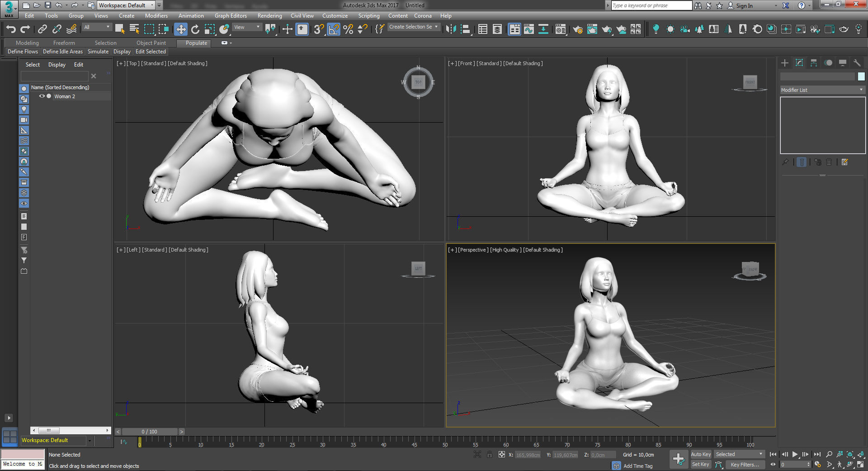Click the Edit Selected button

tap(151, 52)
